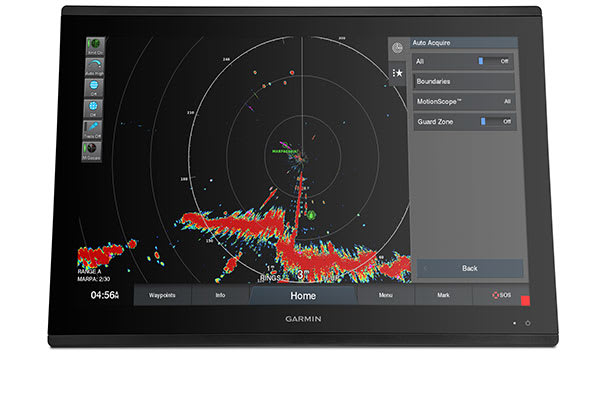Toggle the Guard Zone switch
Image resolution: width=600 pixels, height=400 pixels.
tap(494, 121)
